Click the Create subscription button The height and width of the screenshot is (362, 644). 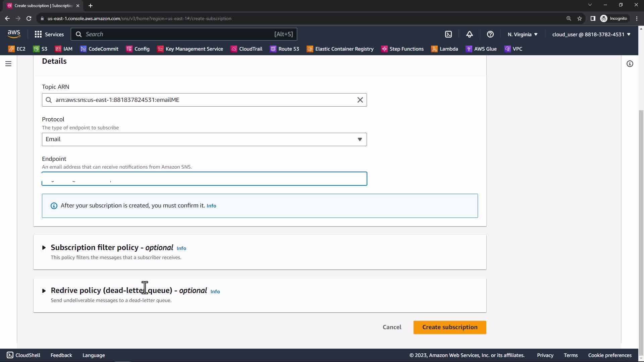tap(449, 327)
